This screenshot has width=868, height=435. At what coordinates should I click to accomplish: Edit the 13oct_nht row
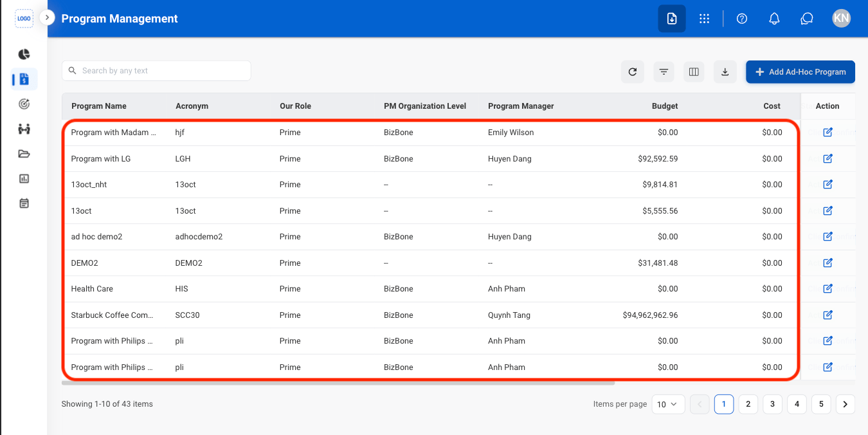[x=828, y=185]
